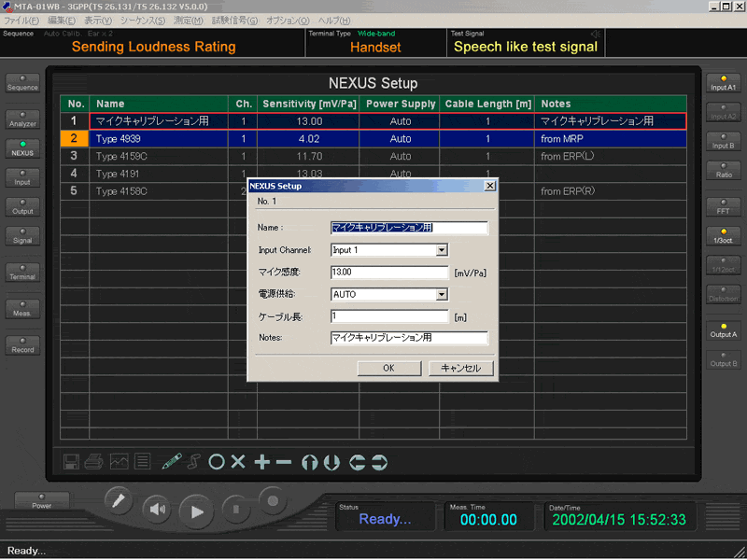Screen dimensions: 747x560
Task: Click the Name input field in the dialog
Action: (409, 228)
